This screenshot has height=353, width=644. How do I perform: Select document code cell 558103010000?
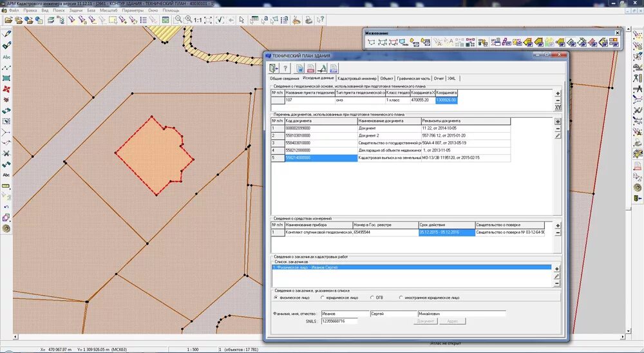click(321, 136)
